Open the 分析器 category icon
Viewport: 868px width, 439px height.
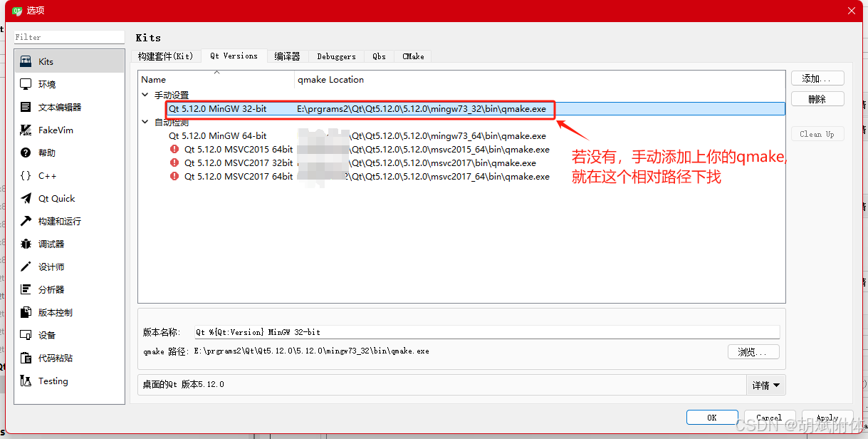(26, 289)
